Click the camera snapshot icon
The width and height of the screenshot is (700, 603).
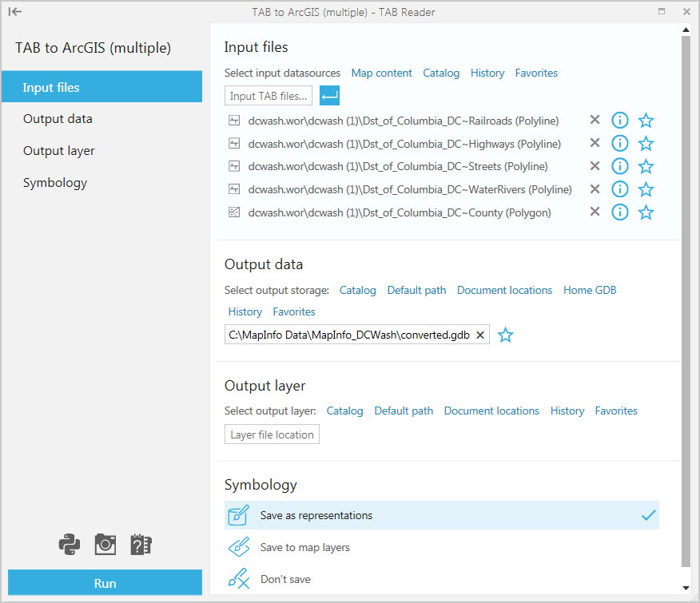pos(105,545)
